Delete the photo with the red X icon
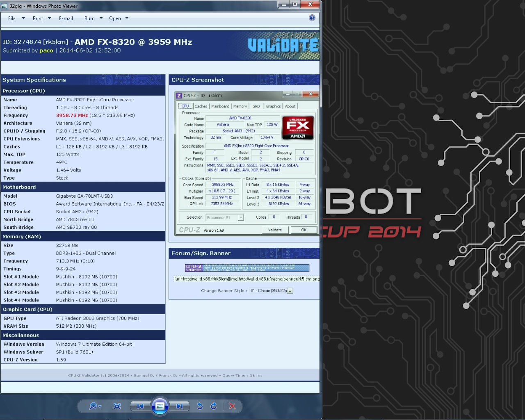Viewport: 525px width, 420px height. (232, 406)
